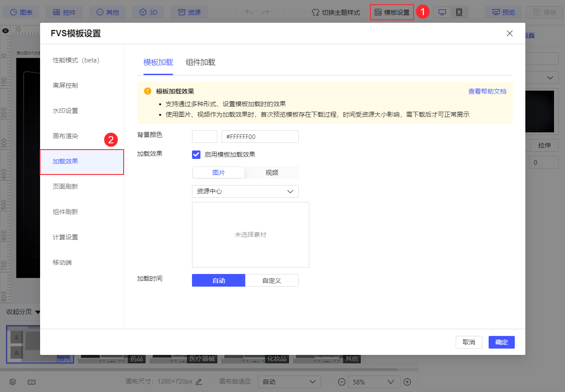The height and width of the screenshot is (392, 565).
Task: Uncheck 启用模板加载效果 checkbox
Action: [196, 155]
